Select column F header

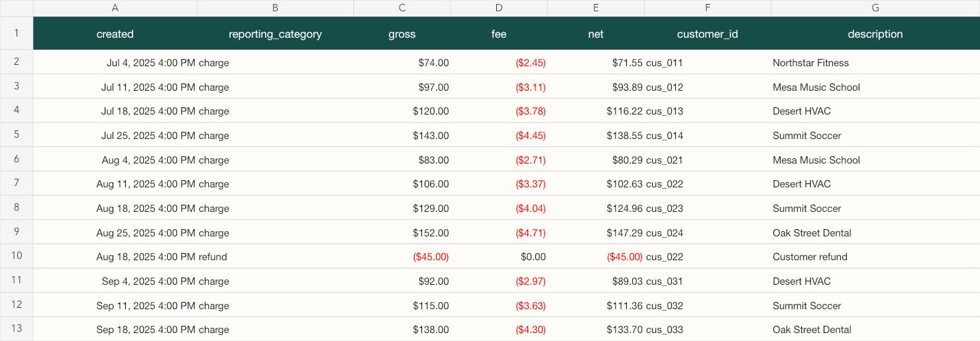tap(708, 8)
